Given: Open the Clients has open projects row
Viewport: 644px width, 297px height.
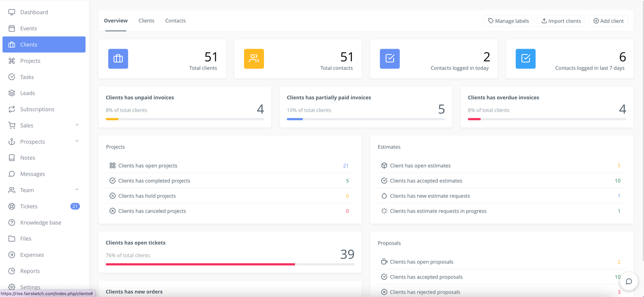Looking at the screenshot, I should point(148,166).
